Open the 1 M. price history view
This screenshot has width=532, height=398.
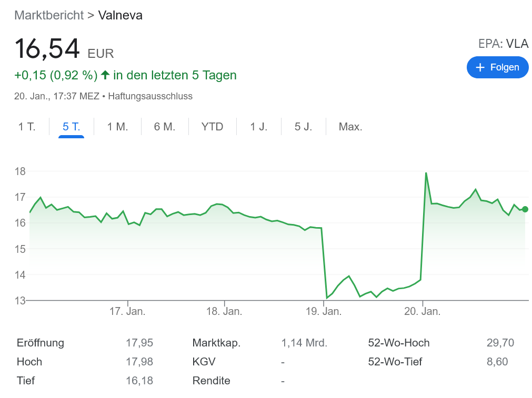click(x=117, y=126)
